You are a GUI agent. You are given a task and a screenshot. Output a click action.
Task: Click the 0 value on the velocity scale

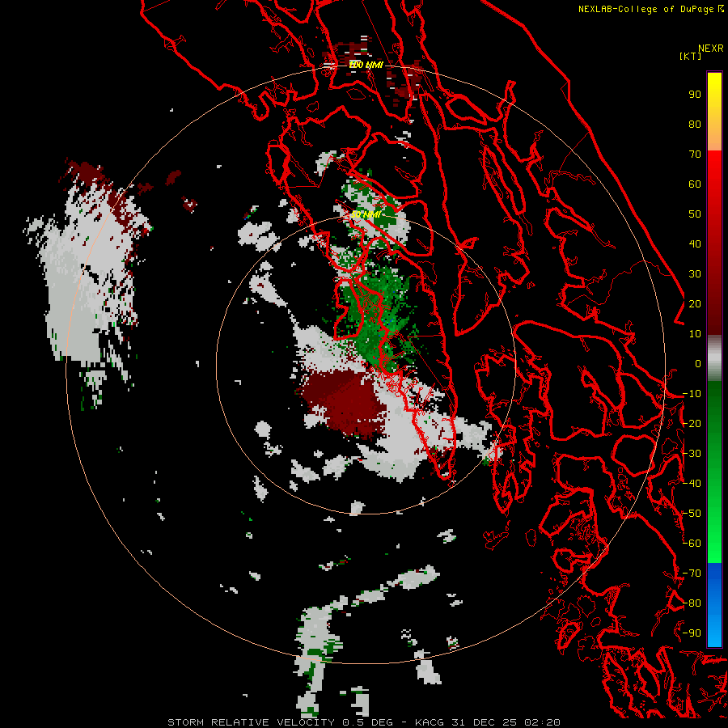pyautogui.click(x=698, y=363)
